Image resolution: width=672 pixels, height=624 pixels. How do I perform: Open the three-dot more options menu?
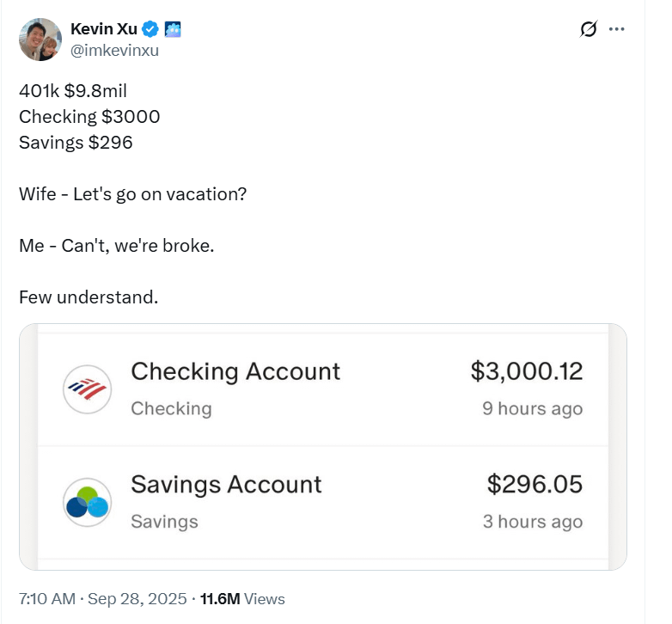coord(617,29)
